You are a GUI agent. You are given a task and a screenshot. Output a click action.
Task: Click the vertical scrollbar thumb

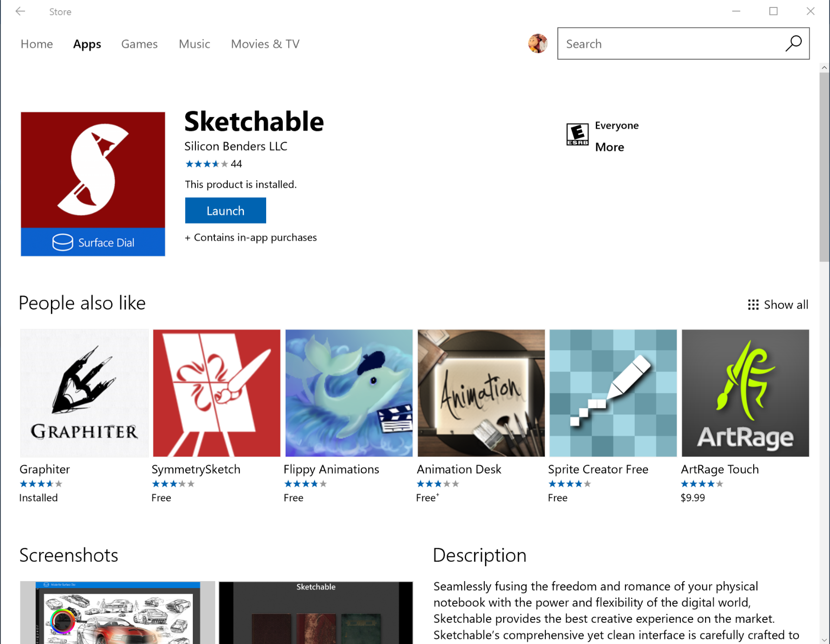[x=824, y=167]
